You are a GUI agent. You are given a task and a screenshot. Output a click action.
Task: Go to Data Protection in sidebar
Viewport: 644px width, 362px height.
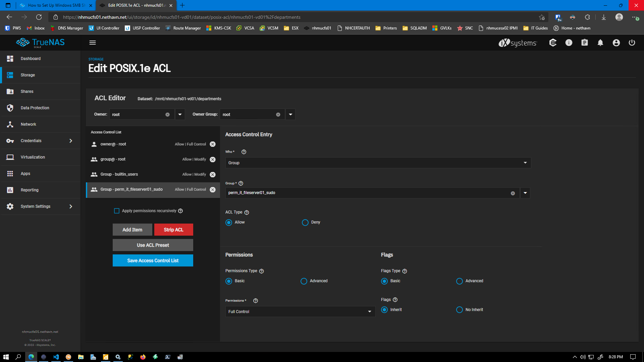40,108
